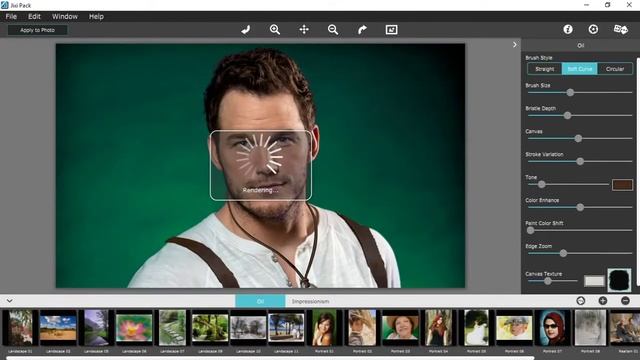Open the Help menu
Screen dimensions: 640x360
96,16
